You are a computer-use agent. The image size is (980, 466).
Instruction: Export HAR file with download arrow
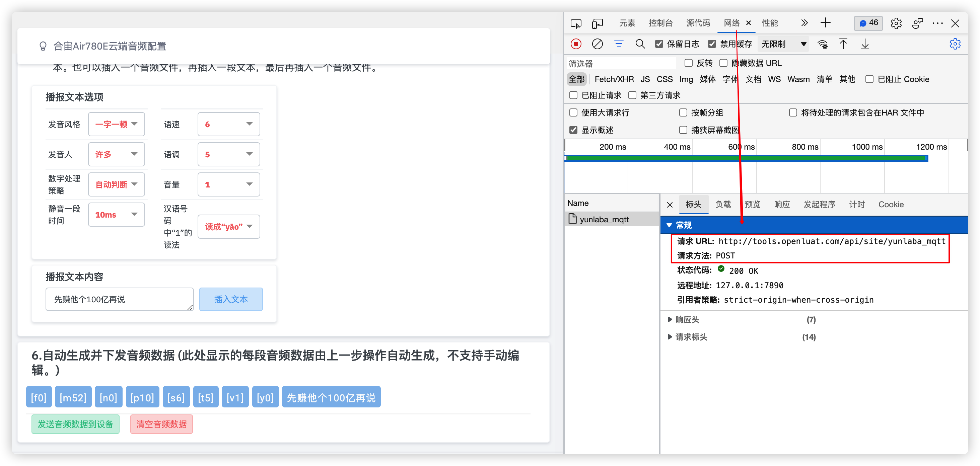pos(865,44)
